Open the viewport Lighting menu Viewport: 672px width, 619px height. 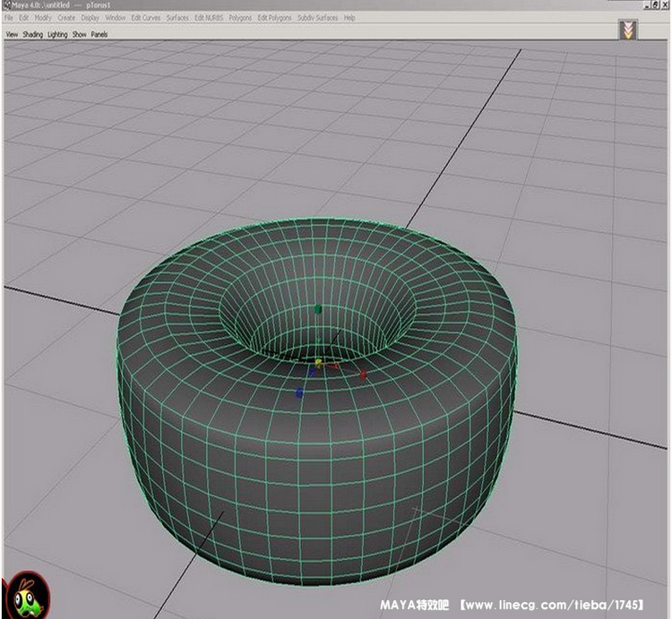click(57, 35)
